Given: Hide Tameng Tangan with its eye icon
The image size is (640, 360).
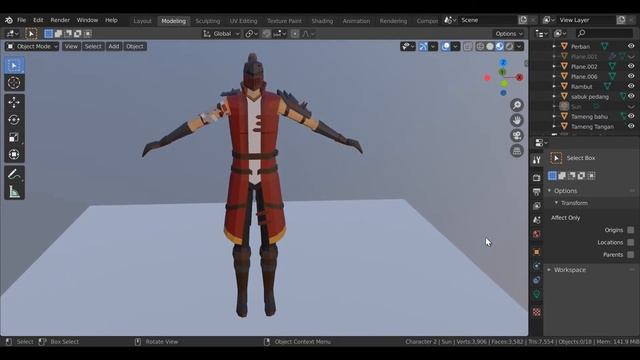Looking at the screenshot, I should click(631, 126).
